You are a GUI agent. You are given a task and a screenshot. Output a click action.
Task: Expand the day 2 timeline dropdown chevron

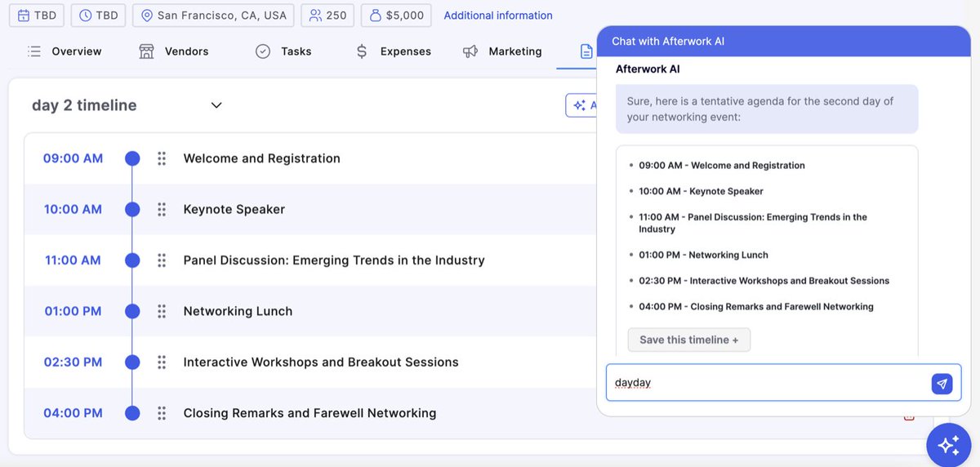click(216, 105)
